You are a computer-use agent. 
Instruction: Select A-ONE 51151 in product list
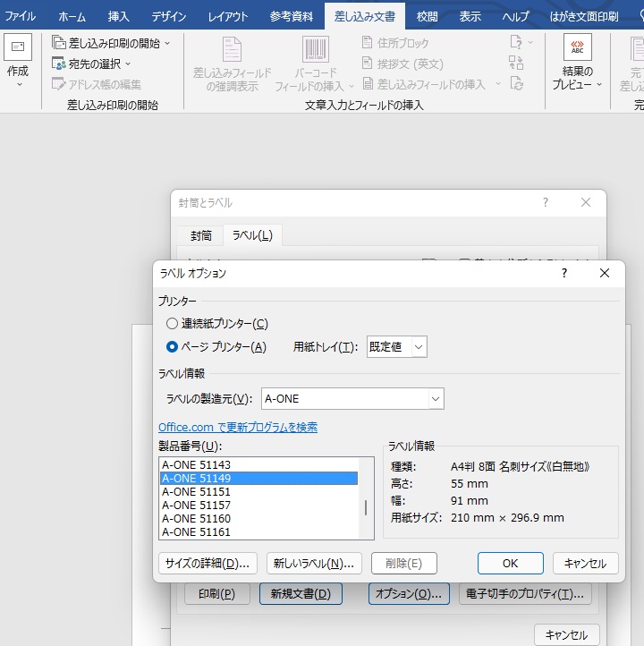pos(259,491)
